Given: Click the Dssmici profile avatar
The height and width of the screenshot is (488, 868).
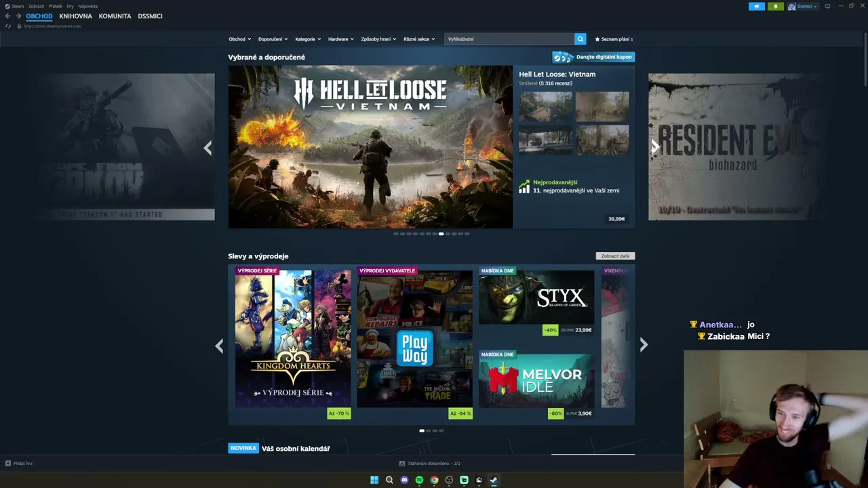Looking at the screenshot, I should coord(791,6).
